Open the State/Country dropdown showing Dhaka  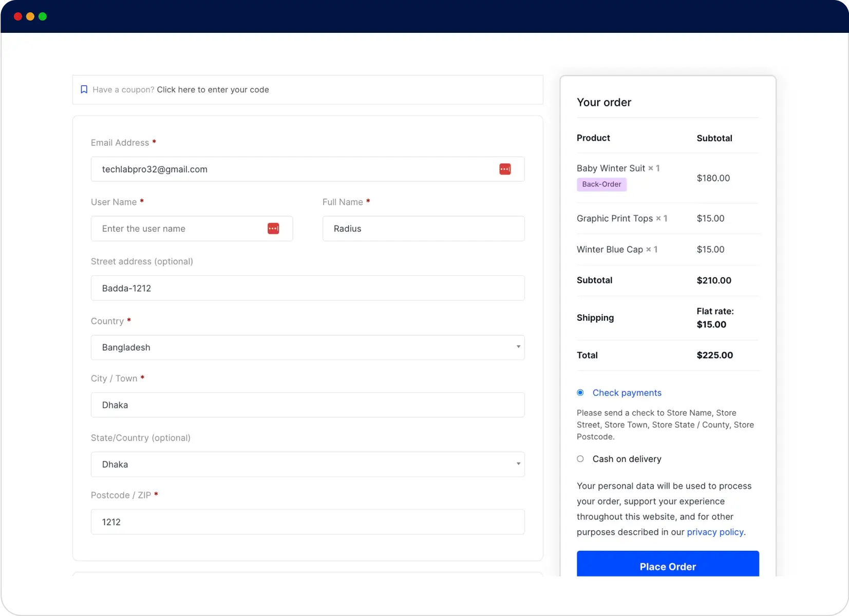tap(308, 465)
